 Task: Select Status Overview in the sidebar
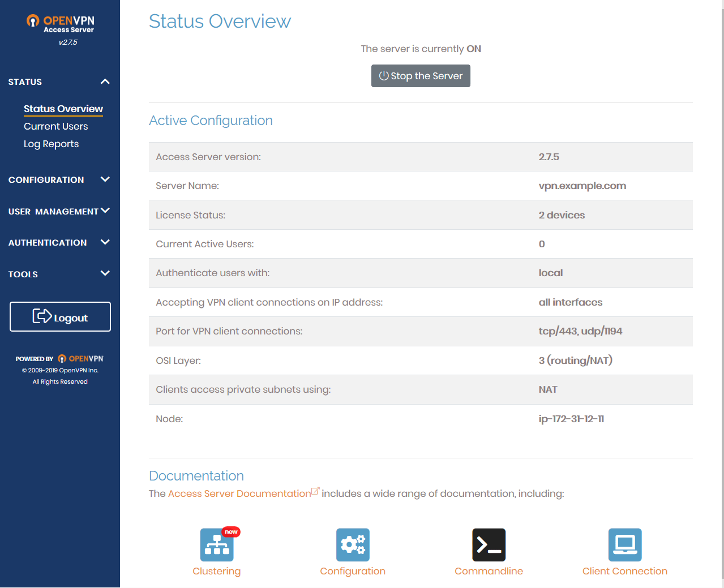pos(63,109)
